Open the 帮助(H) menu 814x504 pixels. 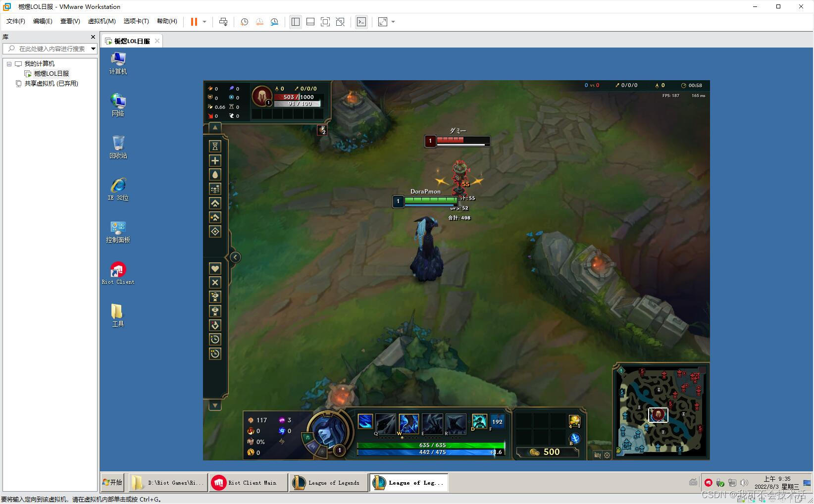pyautogui.click(x=167, y=21)
